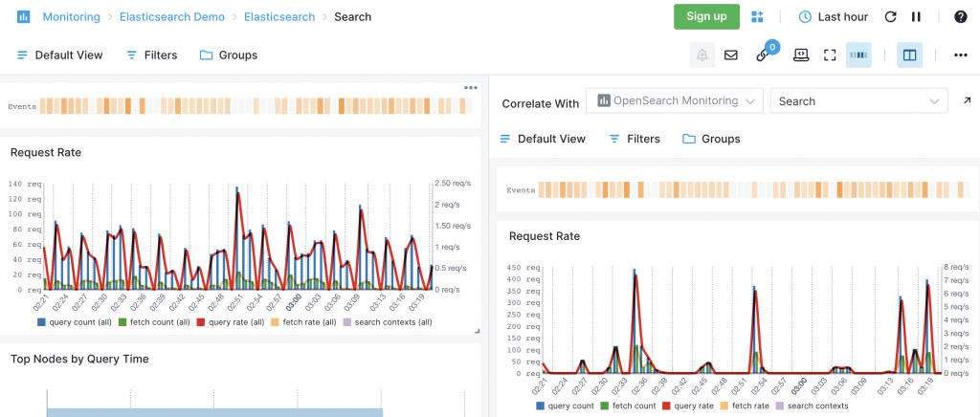
Task: Click the left Request Rate chart title
Action: [x=46, y=152]
